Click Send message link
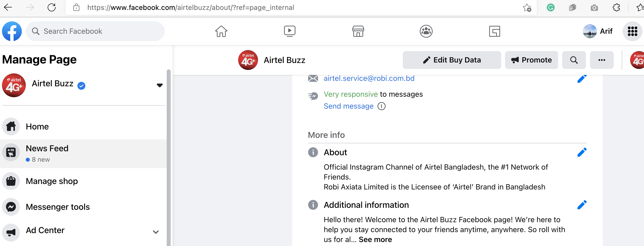This screenshot has height=246, width=644. click(349, 106)
